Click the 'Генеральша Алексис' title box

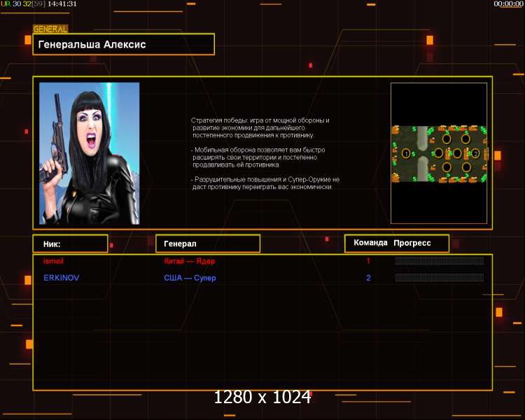123,44
